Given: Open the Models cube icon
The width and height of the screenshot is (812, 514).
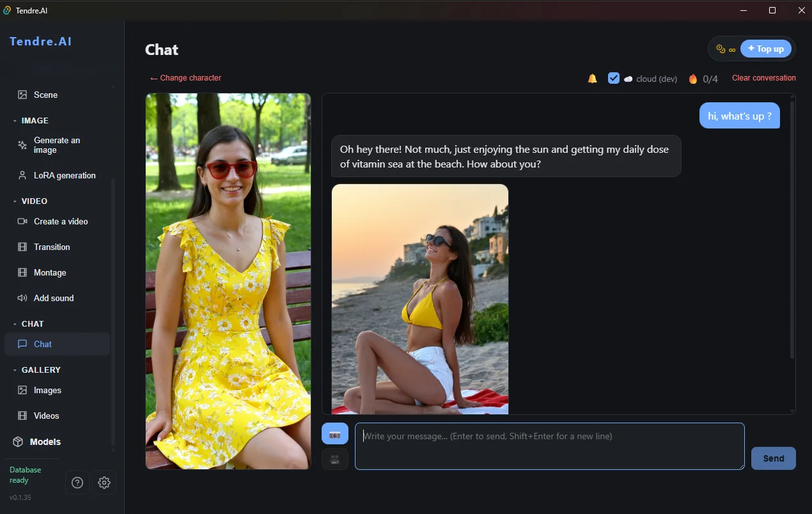Looking at the screenshot, I should tap(18, 442).
